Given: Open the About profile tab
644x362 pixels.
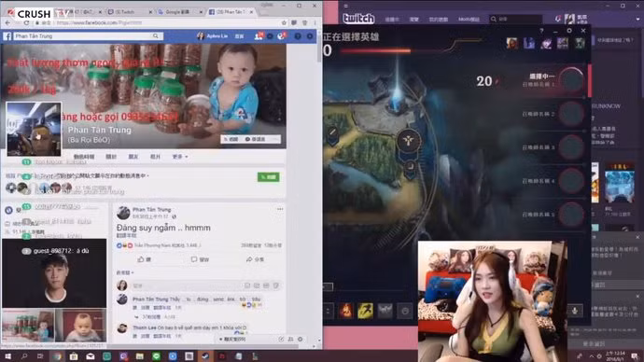Looking at the screenshot, I should [111, 157].
